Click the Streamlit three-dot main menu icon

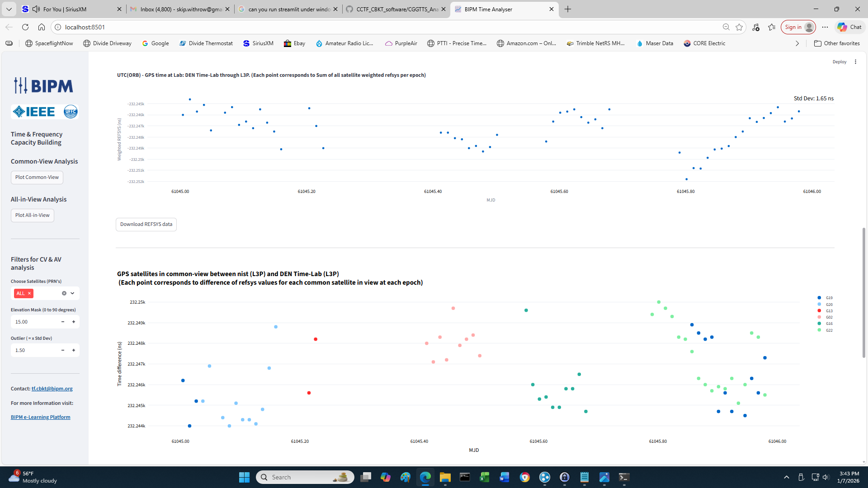tap(855, 62)
